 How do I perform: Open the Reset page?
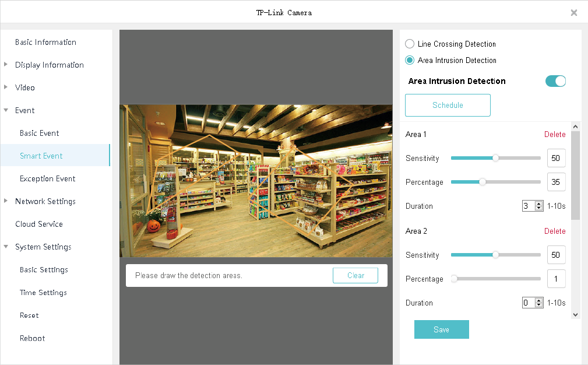(x=29, y=315)
